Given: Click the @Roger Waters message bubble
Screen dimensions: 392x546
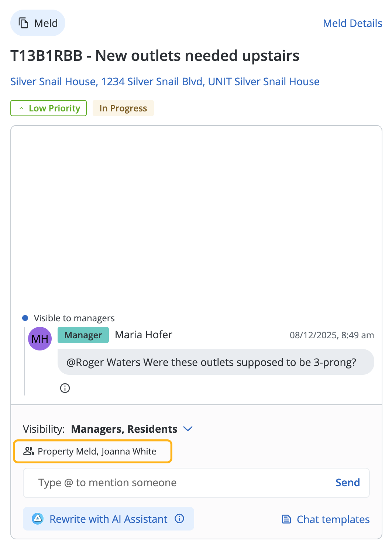Looking at the screenshot, I should coord(216,362).
